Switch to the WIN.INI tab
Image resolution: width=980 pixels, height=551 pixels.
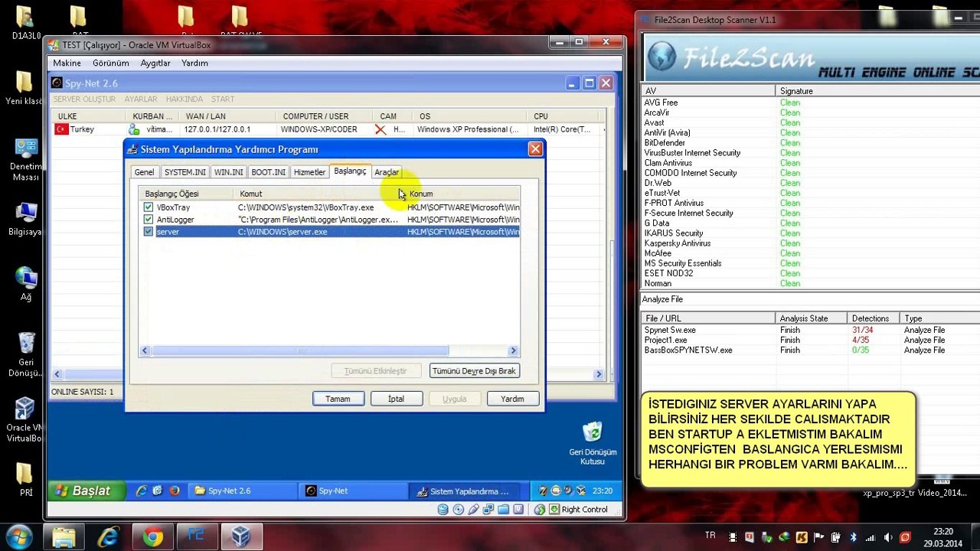[x=228, y=172]
